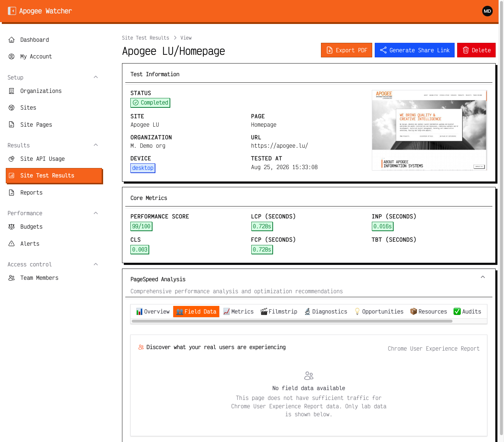Open the MD user avatar menu

487,11
